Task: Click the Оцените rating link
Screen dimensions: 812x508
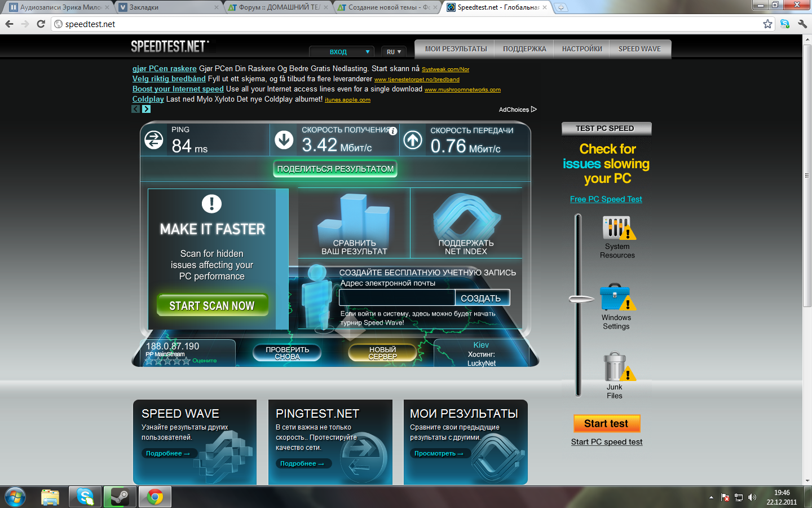Action: pos(205,361)
